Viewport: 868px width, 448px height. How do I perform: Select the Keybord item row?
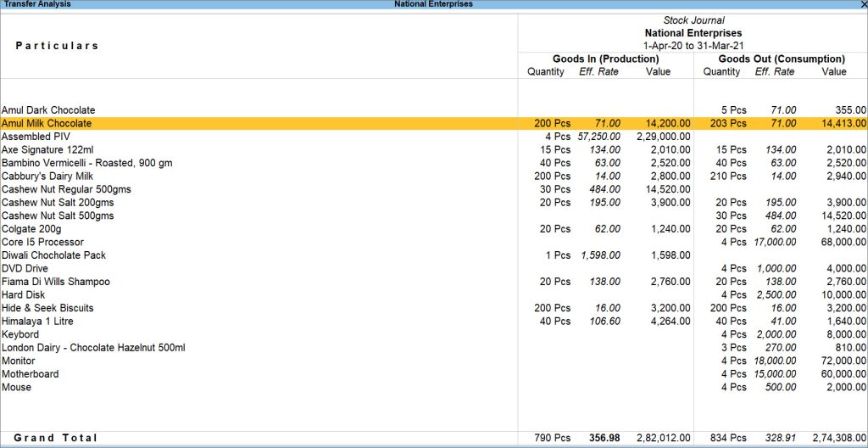[434, 334]
